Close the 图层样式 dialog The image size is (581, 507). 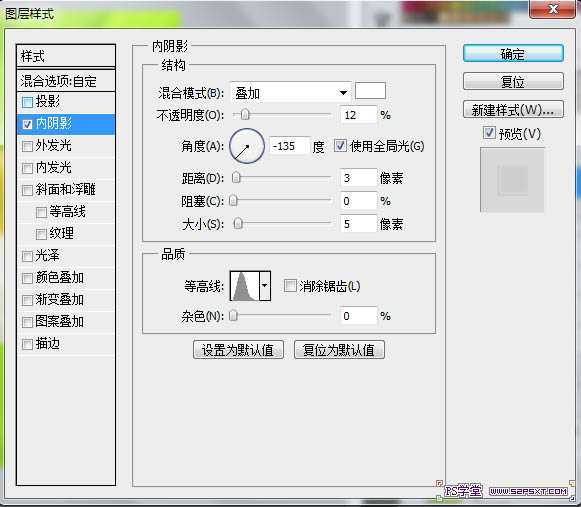pyautogui.click(x=553, y=9)
